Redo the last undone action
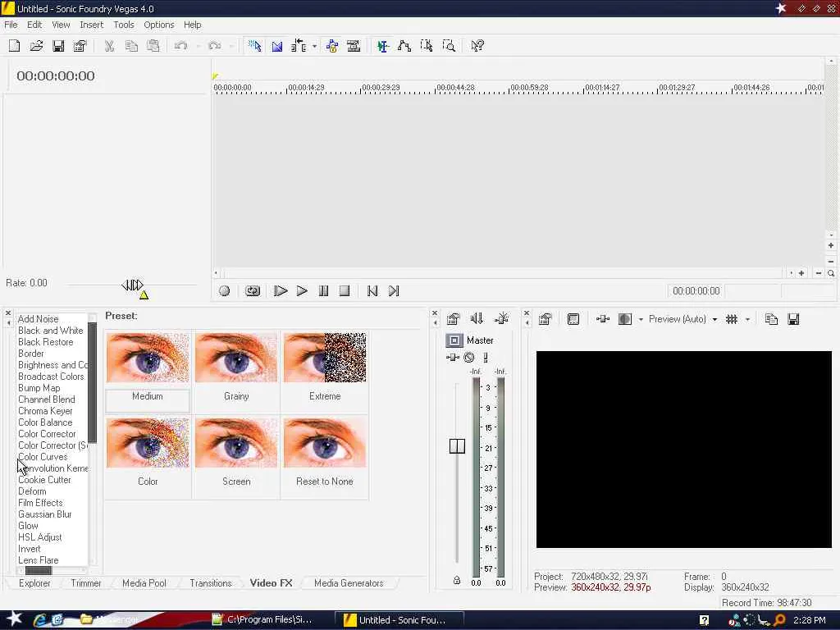 pos(215,46)
